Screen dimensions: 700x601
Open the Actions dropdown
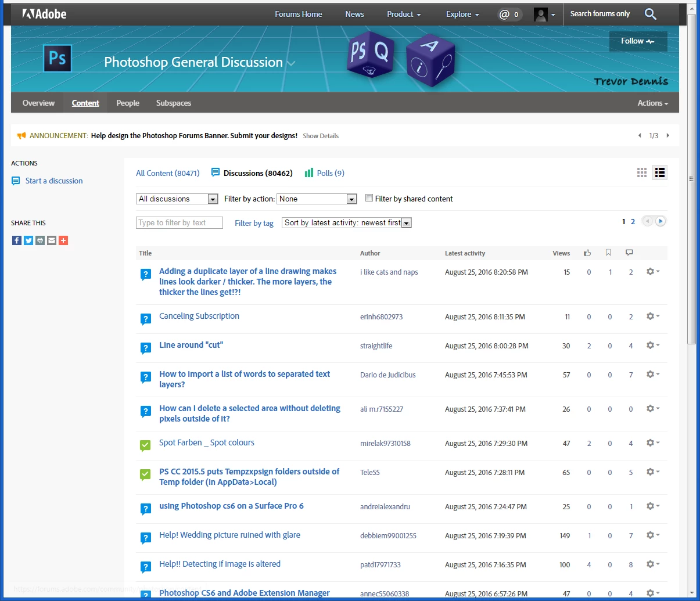click(653, 103)
